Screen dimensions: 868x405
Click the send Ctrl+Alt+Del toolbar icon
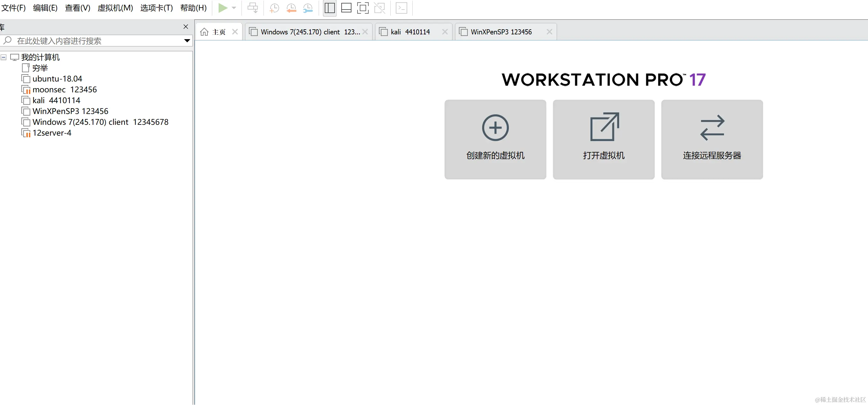point(253,8)
